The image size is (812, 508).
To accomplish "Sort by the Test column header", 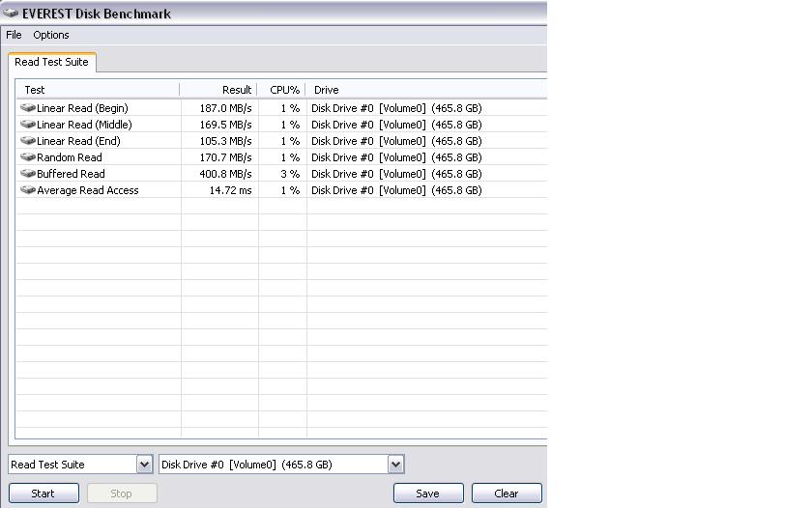I will pyautogui.click(x=98, y=90).
